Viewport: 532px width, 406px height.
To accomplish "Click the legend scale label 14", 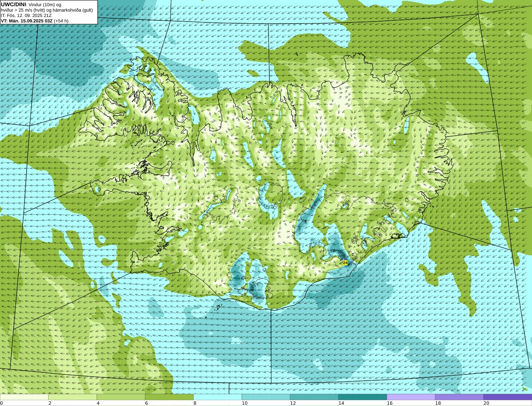I will [x=341, y=403].
